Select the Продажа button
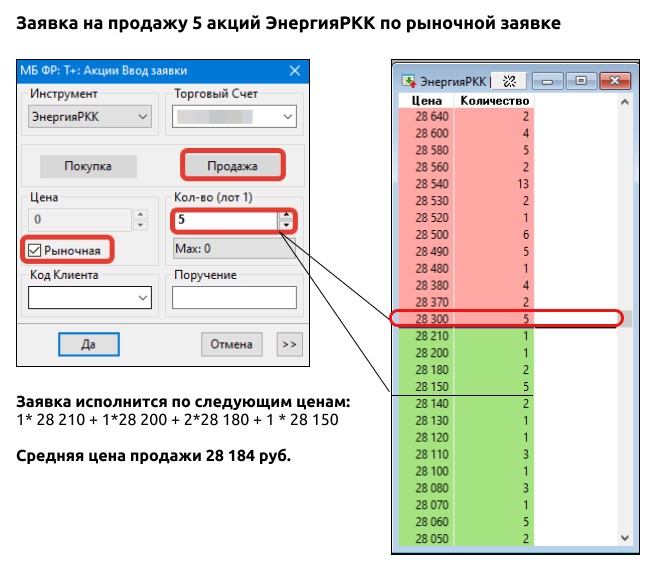The image size is (655, 567). [232, 165]
